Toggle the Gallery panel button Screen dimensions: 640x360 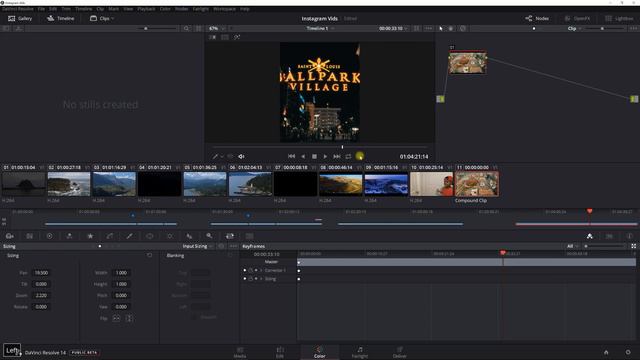tap(20, 18)
